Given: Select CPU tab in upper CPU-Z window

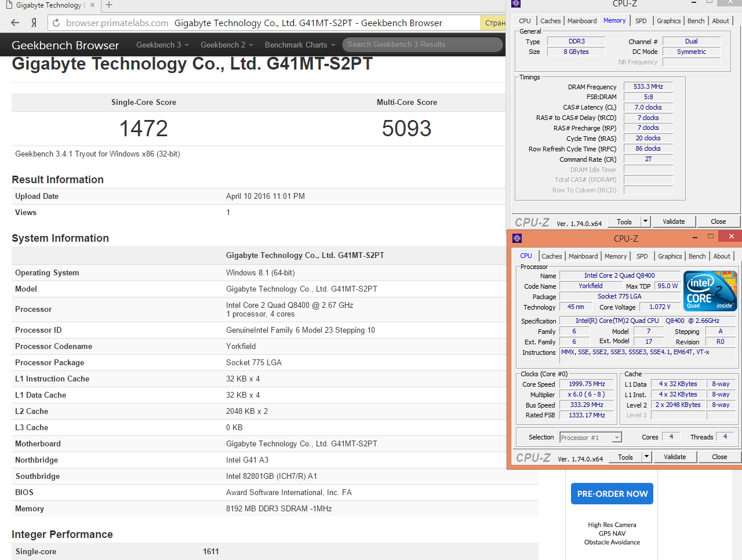Looking at the screenshot, I should coord(525,21).
